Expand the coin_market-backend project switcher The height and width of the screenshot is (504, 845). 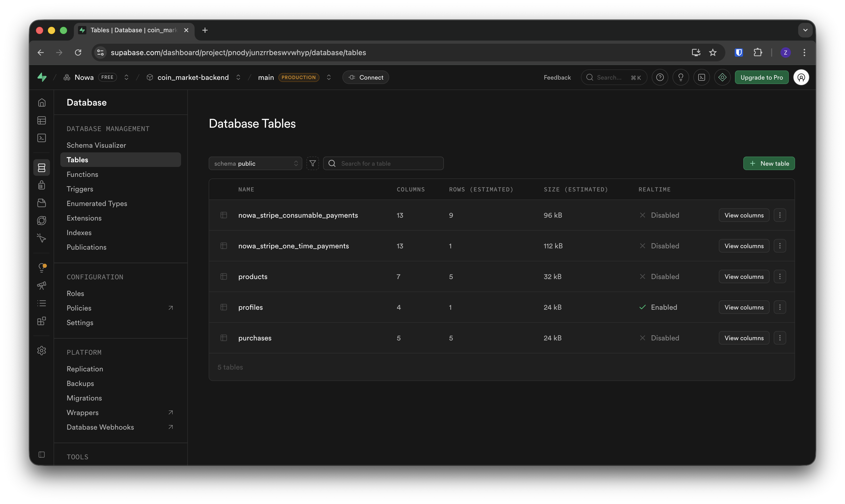[238, 77]
